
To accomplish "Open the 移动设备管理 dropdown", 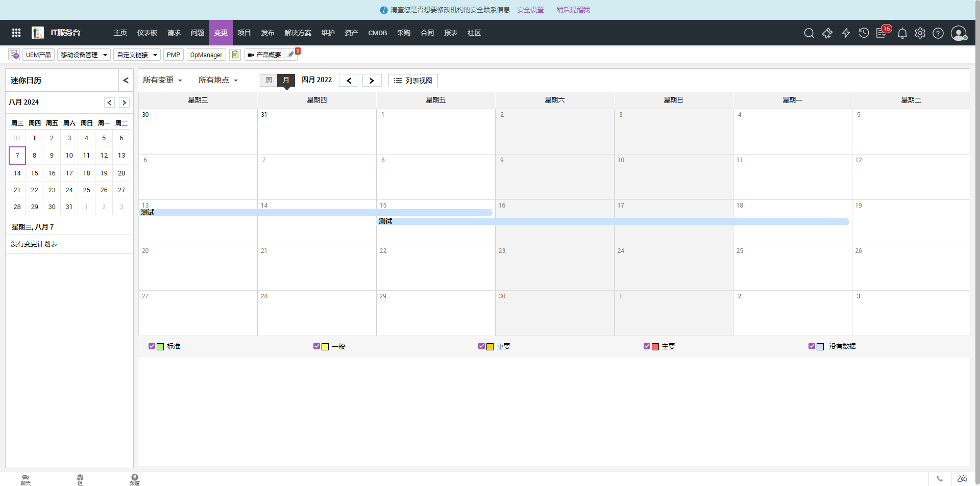I will 84,55.
